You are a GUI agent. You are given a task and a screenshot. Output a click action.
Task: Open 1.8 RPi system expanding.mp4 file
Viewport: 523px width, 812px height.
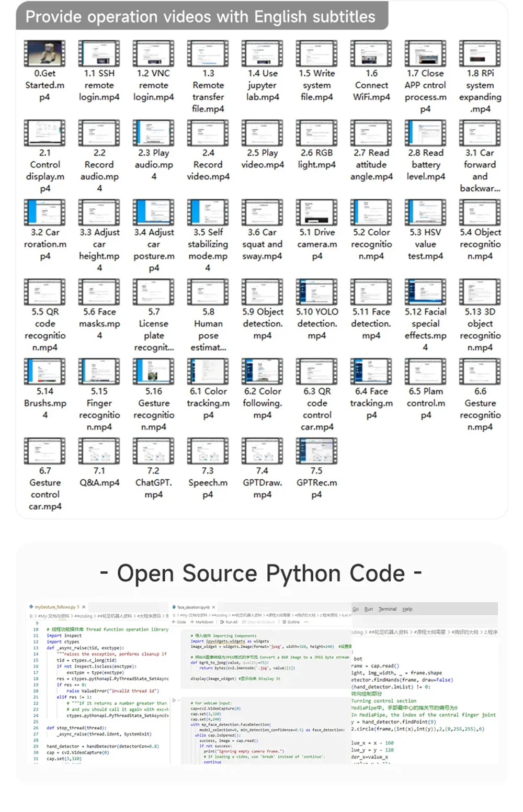480,53
